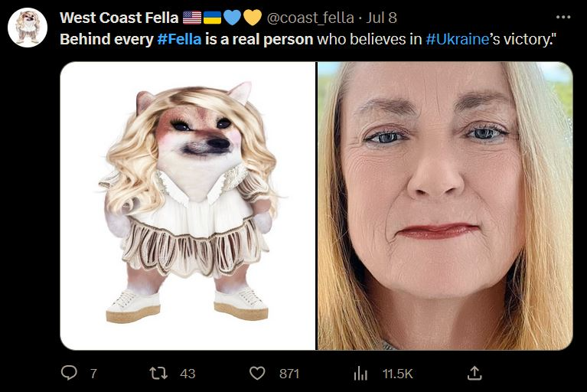Enlarge the cartoon dog with blonde wig image
The height and width of the screenshot is (392, 587).
[x=188, y=205]
